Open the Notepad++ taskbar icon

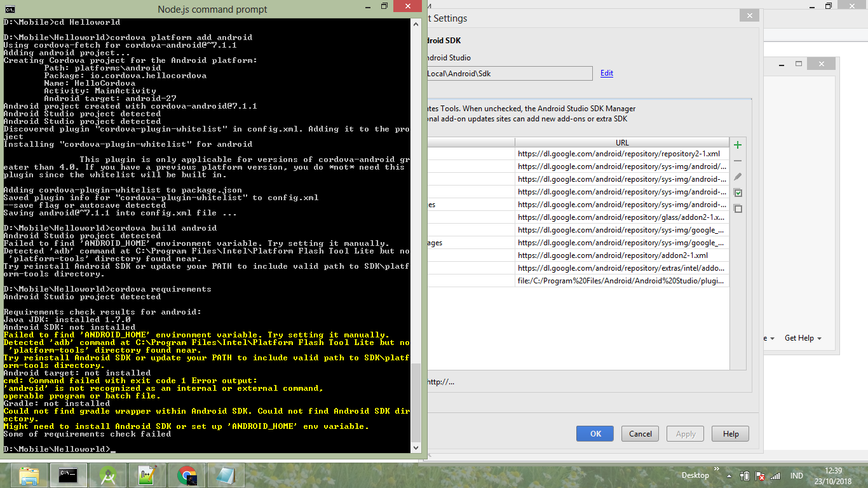[147, 475]
